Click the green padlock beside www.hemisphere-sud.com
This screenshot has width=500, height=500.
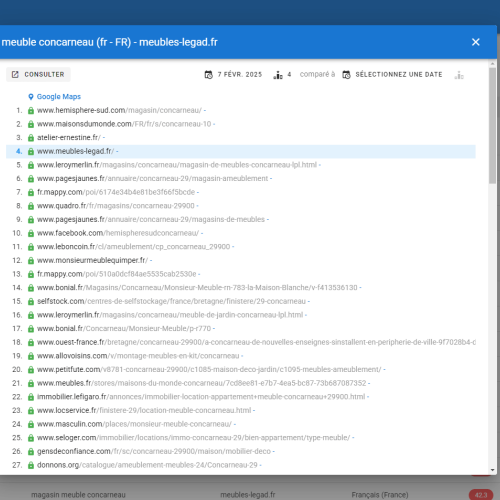point(31,110)
